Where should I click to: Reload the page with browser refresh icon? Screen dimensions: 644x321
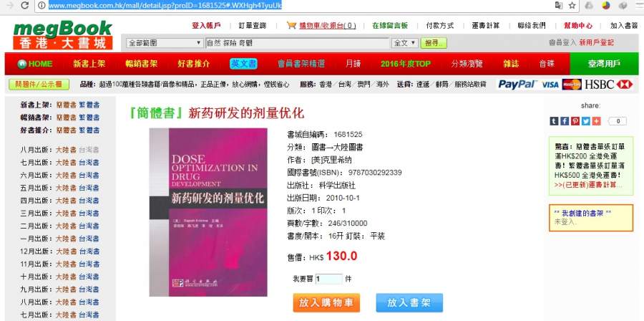tap(25, 5)
